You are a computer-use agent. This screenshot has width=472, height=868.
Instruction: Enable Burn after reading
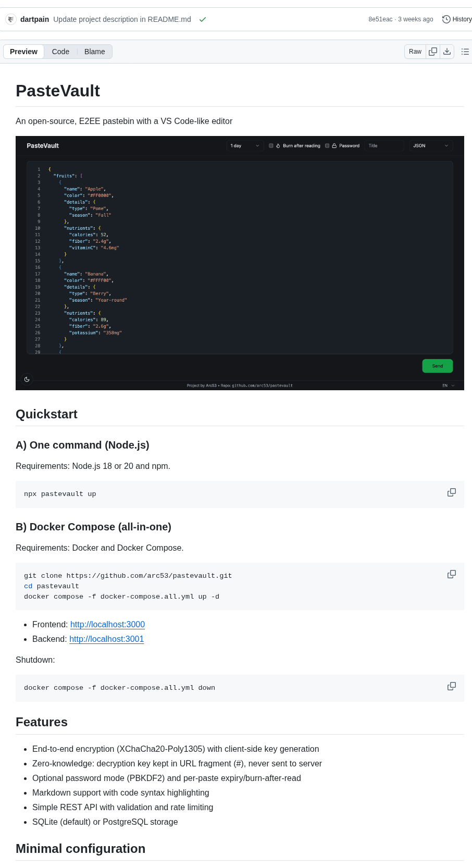click(271, 146)
